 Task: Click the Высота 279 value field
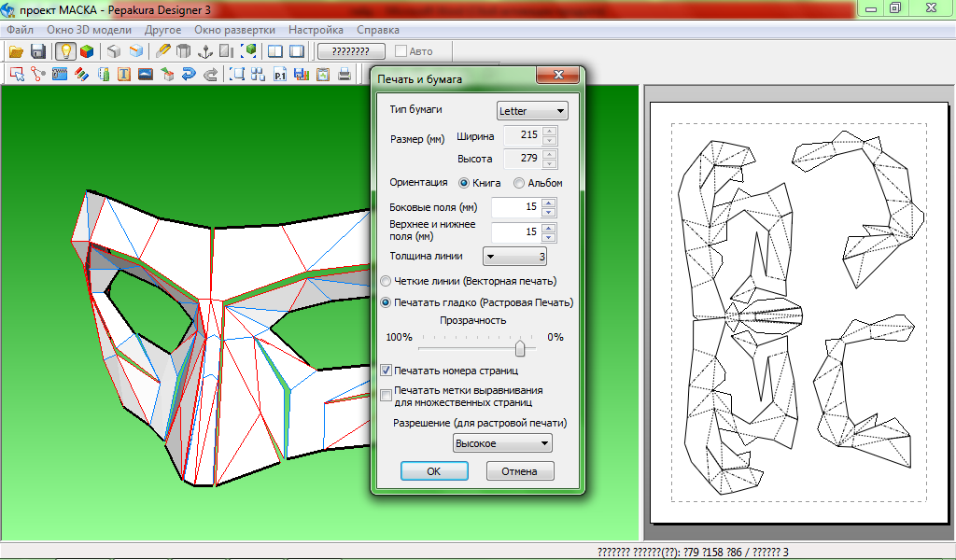pos(523,159)
